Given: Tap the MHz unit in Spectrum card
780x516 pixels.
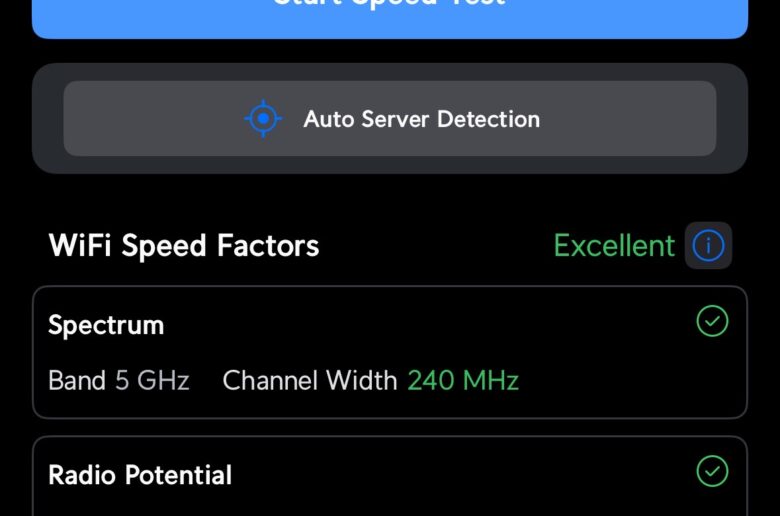Looking at the screenshot, I should pos(491,380).
